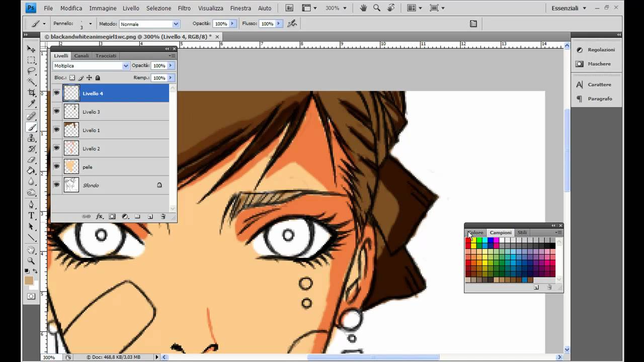Pick the red swatch in Campioni
The width and height of the screenshot is (644, 362).
pyautogui.click(x=468, y=240)
